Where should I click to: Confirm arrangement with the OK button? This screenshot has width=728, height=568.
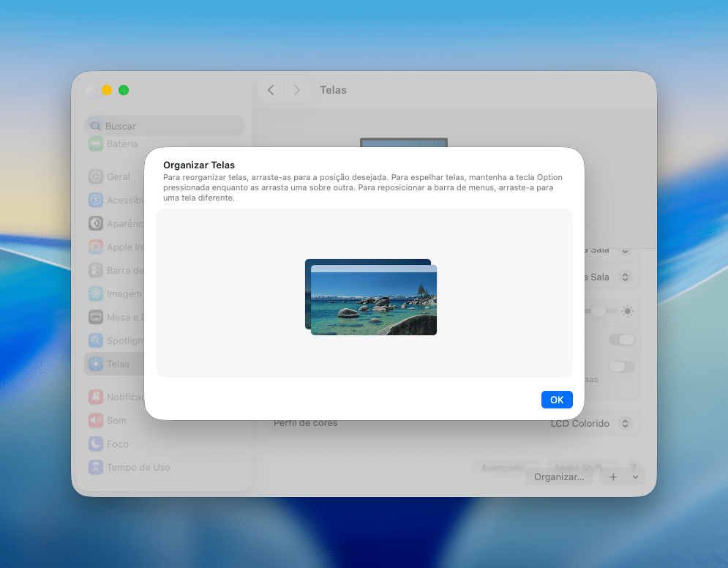click(557, 400)
